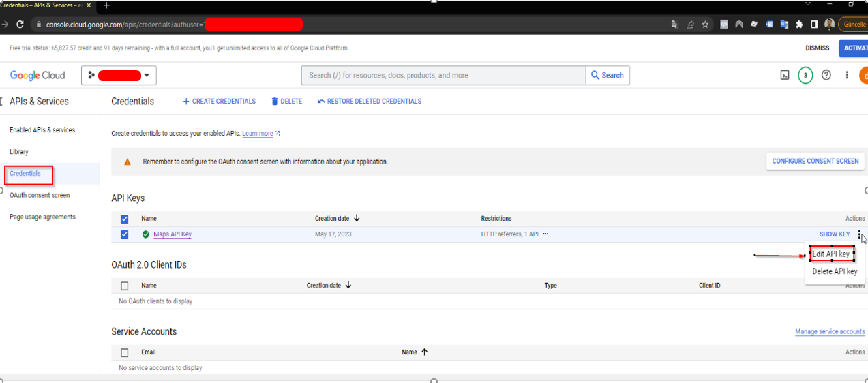Open the code brackets extension icon

pos(723,24)
